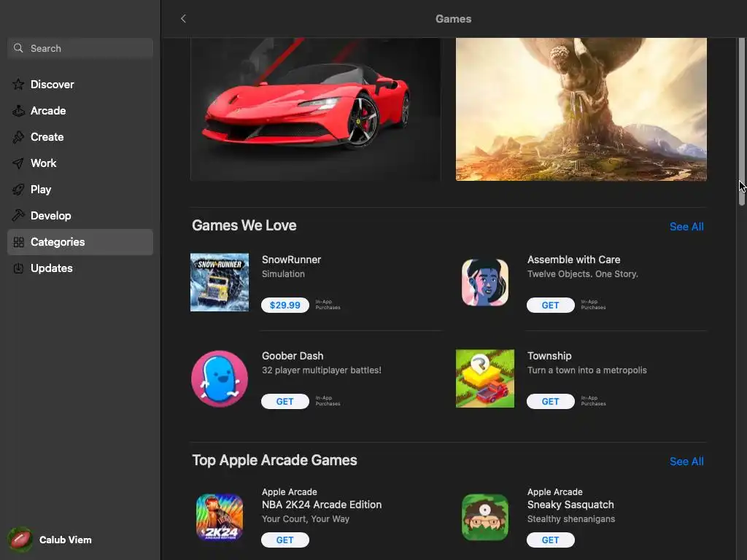The width and height of the screenshot is (747, 560).
Task: Get NBA 2K24 Arcade Edition
Action: pyautogui.click(x=285, y=540)
